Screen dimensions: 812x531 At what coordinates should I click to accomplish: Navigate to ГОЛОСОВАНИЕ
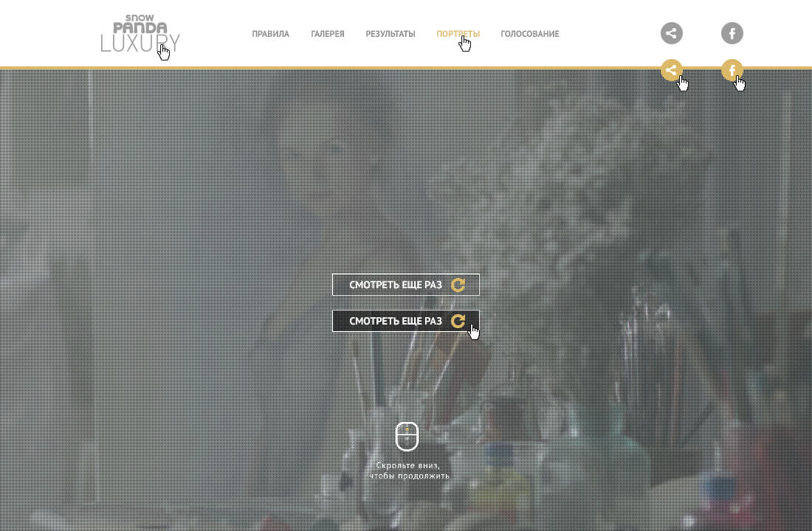[x=529, y=34]
